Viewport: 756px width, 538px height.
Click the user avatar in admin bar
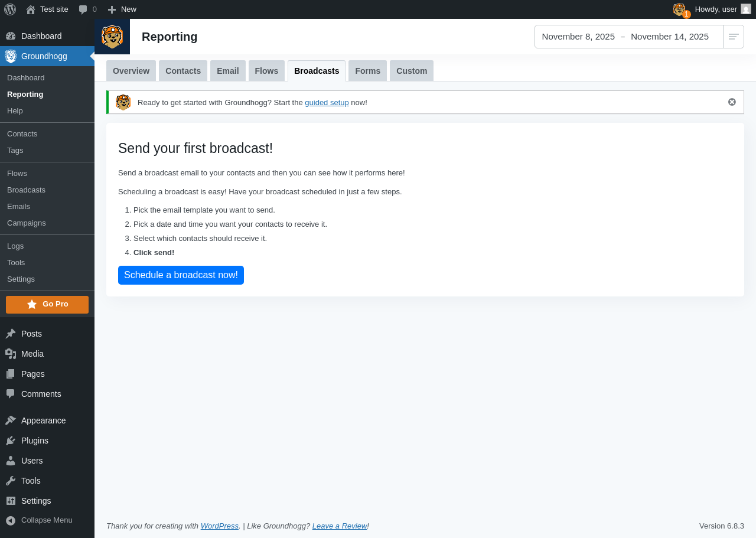[x=746, y=9]
